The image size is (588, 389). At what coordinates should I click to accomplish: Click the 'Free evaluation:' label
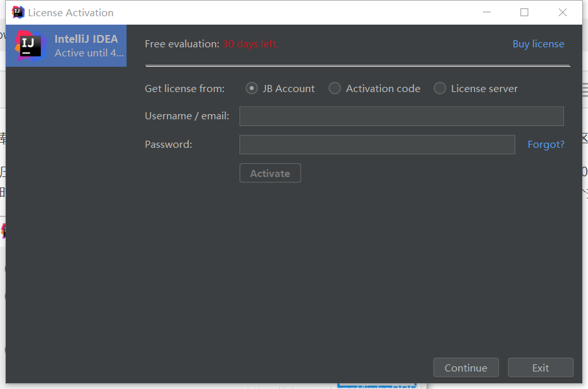(182, 44)
